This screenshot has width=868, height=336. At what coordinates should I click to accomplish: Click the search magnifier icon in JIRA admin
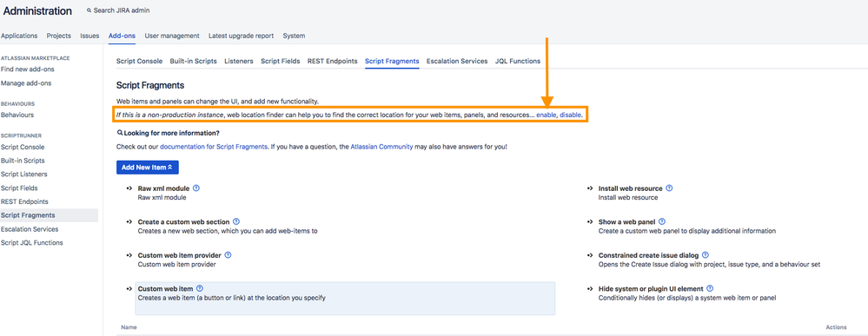[89, 10]
